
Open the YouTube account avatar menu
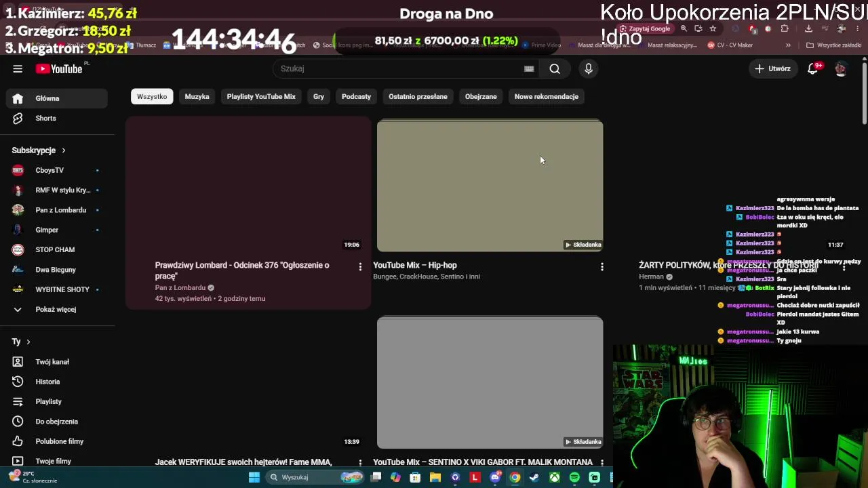click(841, 68)
